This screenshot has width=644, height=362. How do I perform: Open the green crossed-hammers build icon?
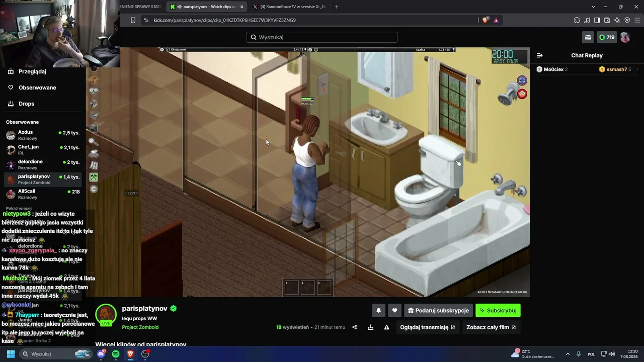tap(94, 177)
